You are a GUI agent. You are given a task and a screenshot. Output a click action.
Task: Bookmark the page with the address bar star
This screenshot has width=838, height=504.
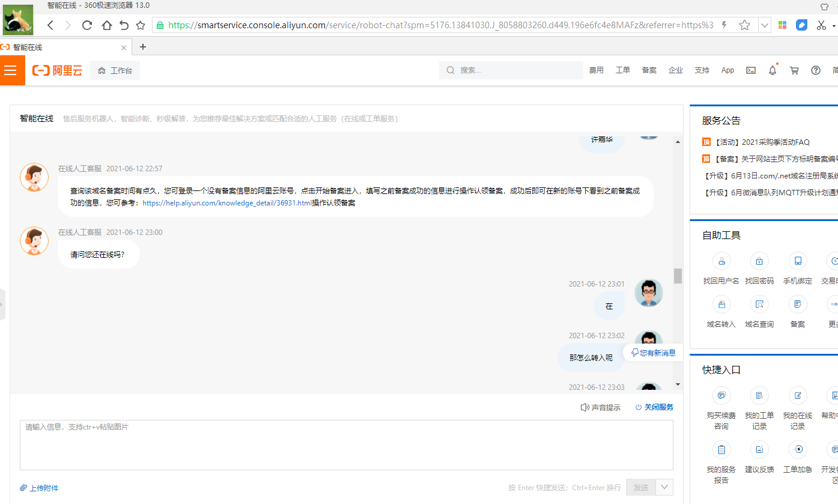(744, 25)
